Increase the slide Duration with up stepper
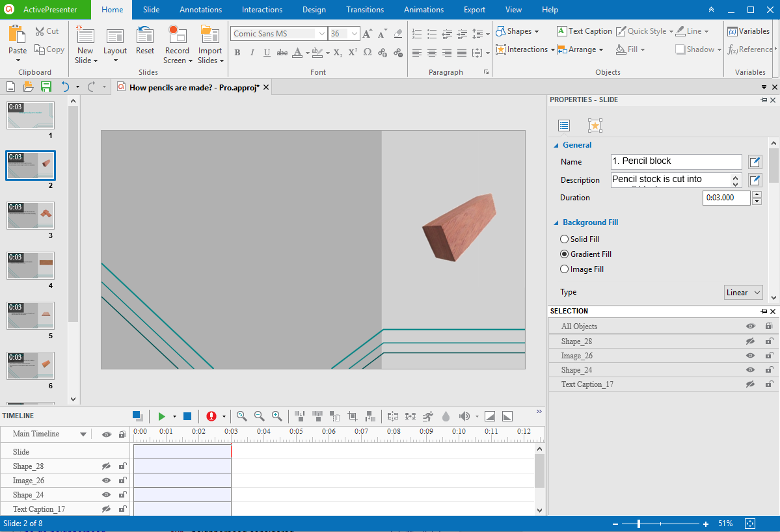This screenshot has height=532, width=780. (x=757, y=194)
